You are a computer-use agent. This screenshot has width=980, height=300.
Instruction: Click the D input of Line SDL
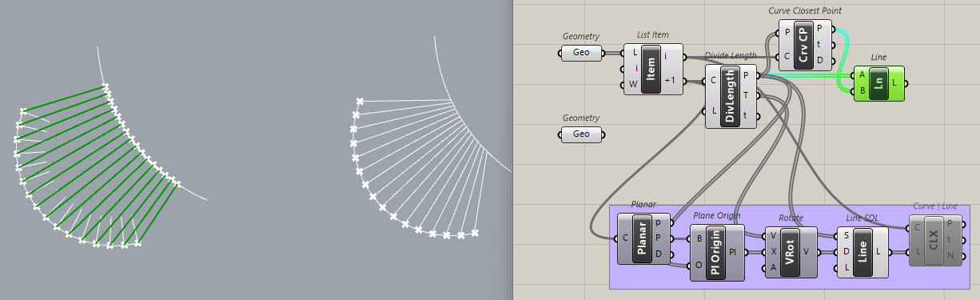[x=846, y=251]
